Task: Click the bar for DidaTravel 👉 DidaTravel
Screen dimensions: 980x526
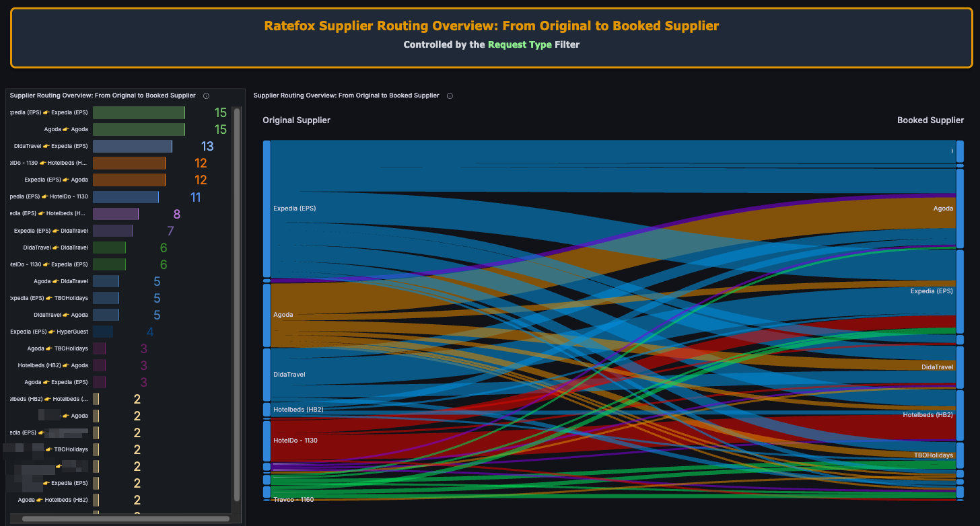Action: pyautogui.click(x=109, y=248)
